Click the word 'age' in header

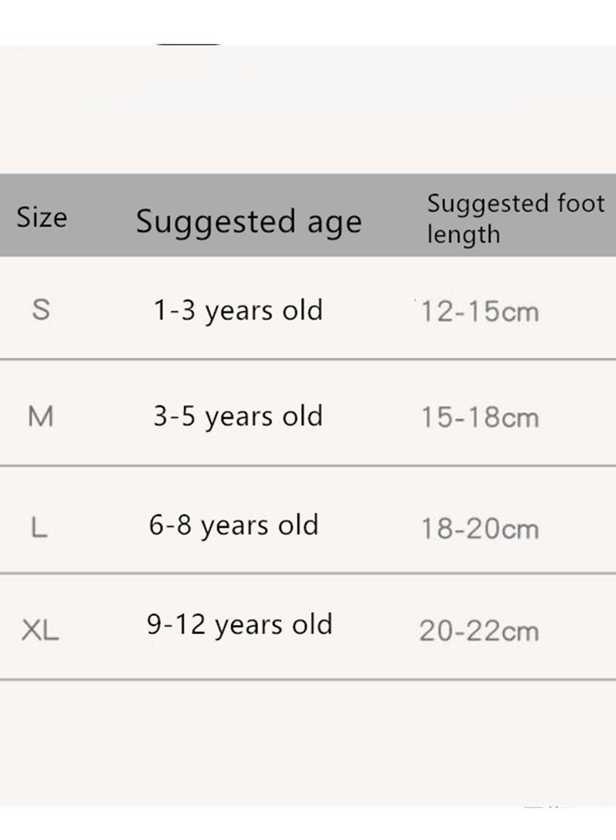coord(335,224)
